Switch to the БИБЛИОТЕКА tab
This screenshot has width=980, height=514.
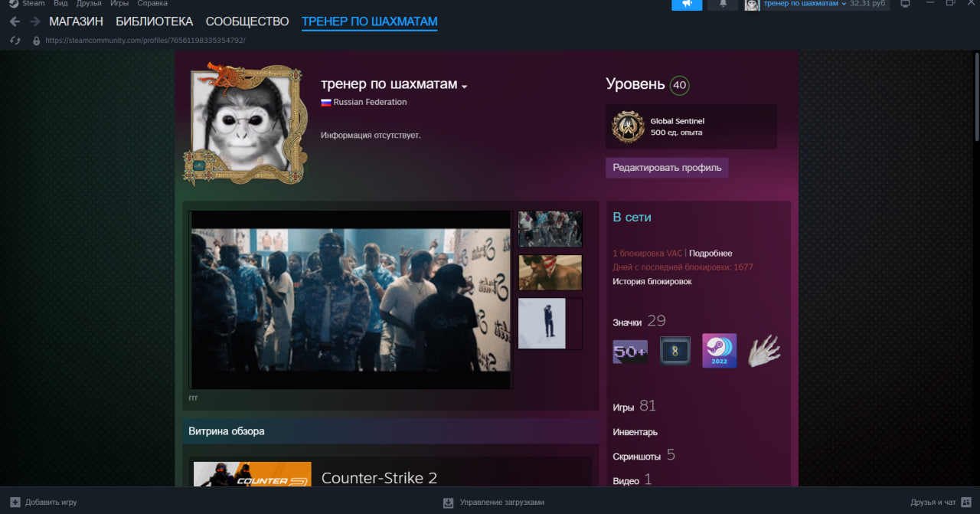point(155,21)
